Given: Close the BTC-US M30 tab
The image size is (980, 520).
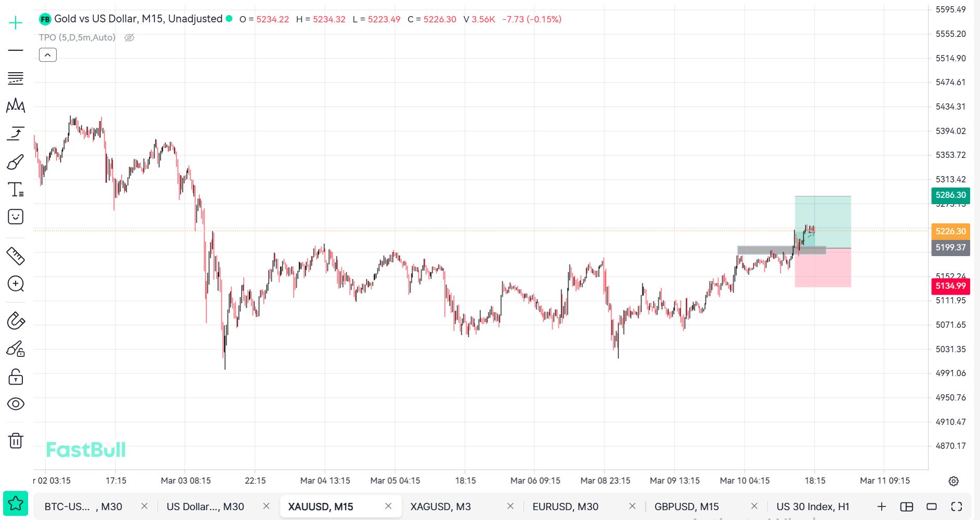Looking at the screenshot, I should [x=145, y=506].
